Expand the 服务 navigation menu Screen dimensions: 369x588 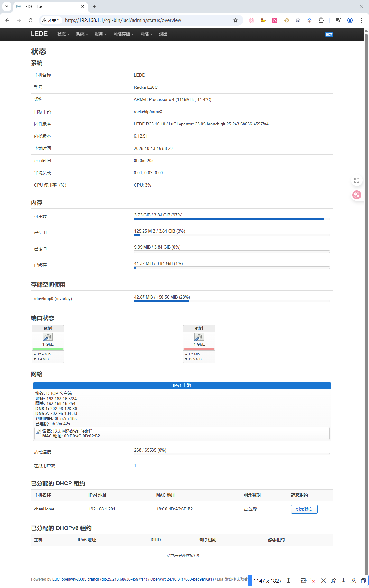100,34
